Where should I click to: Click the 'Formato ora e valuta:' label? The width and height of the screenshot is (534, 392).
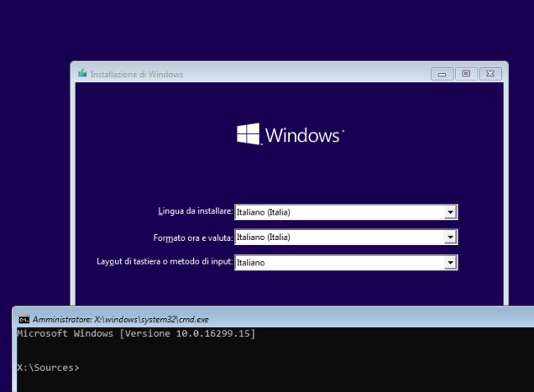coord(193,238)
